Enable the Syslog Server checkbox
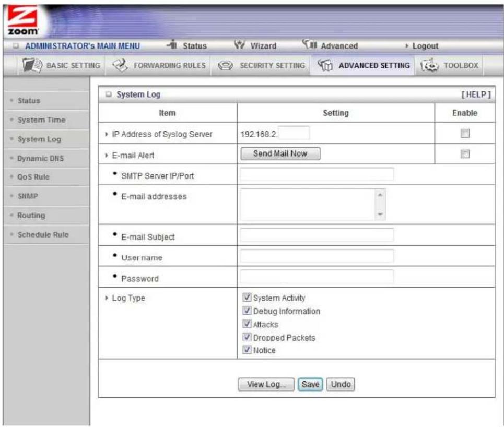 click(465, 133)
